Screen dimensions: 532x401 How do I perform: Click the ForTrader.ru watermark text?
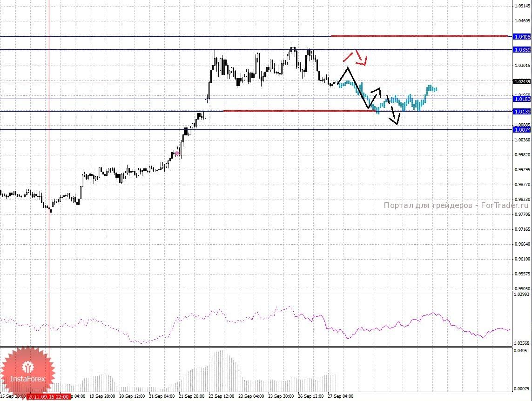(456, 205)
